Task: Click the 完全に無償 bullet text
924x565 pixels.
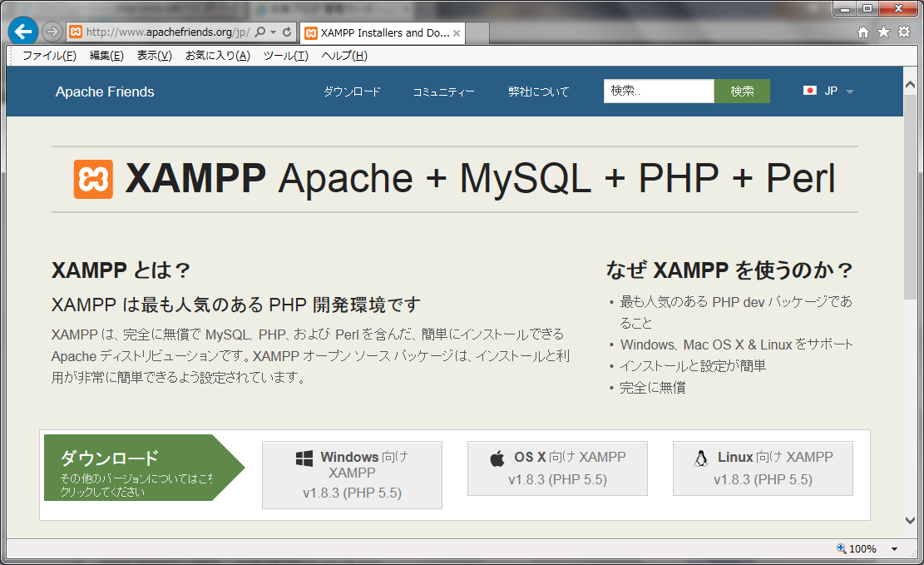Action: (x=653, y=388)
